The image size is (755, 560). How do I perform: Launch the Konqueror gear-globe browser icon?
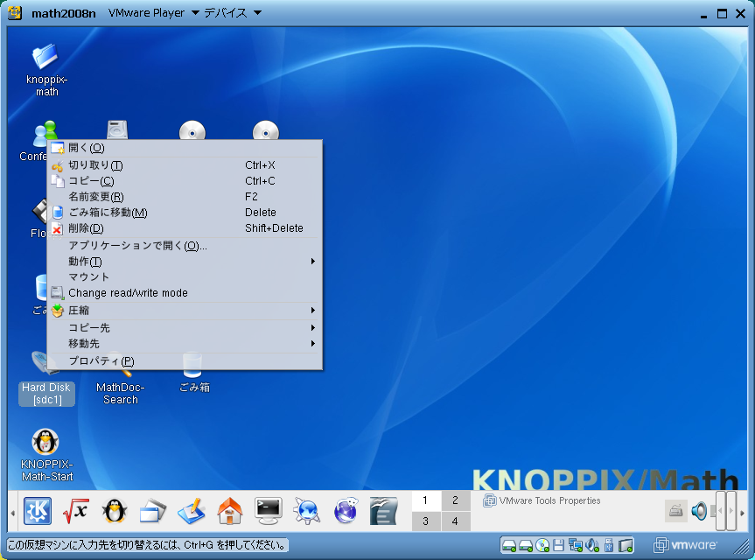coord(307,511)
